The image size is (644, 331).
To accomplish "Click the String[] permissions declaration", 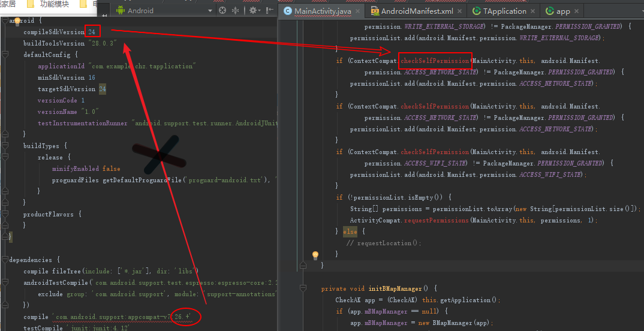I will click(x=495, y=209).
